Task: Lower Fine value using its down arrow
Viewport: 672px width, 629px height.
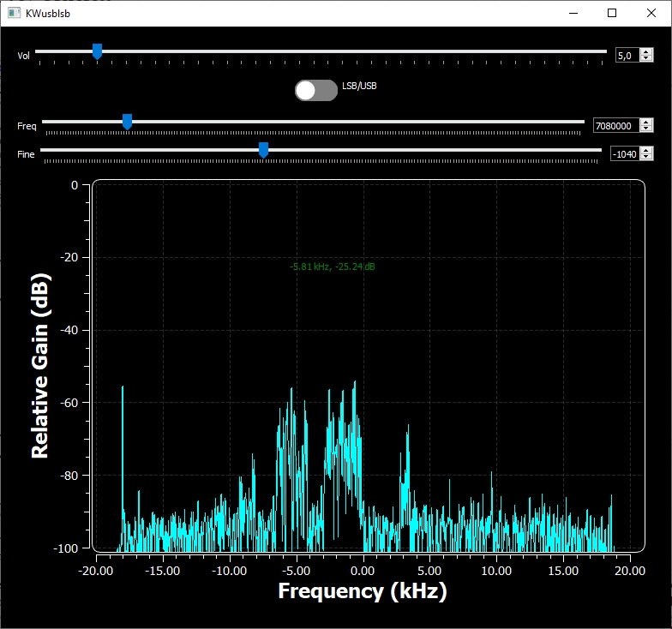Action: 647,158
